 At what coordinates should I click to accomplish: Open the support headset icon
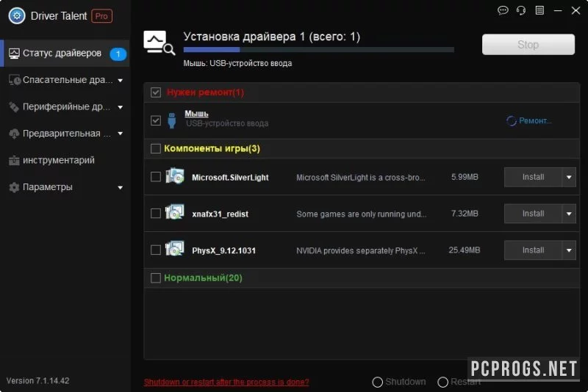click(521, 10)
